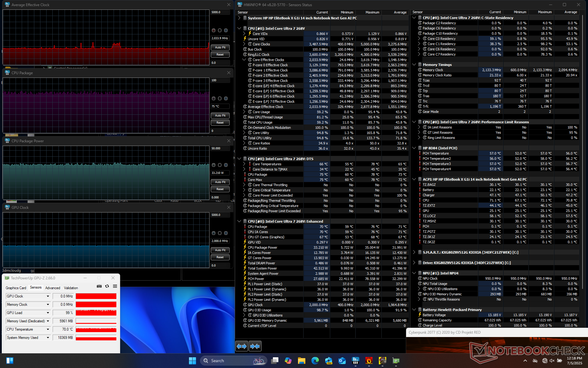
Task: Open the HWiNFO icon in the taskbar
Action: pos(355,361)
